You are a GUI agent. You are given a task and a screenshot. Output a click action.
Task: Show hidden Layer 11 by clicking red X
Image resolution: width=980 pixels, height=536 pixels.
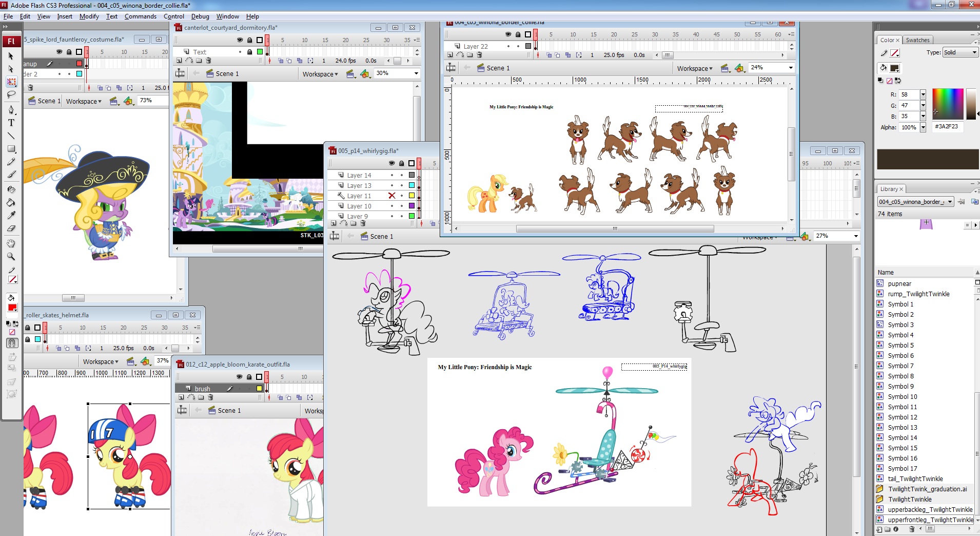tap(392, 196)
